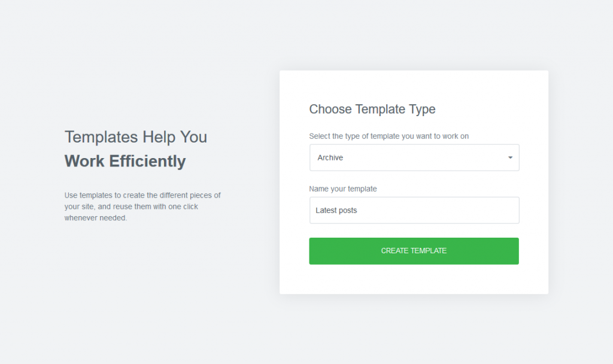Click the white card area below the green button

tap(414, 279)
